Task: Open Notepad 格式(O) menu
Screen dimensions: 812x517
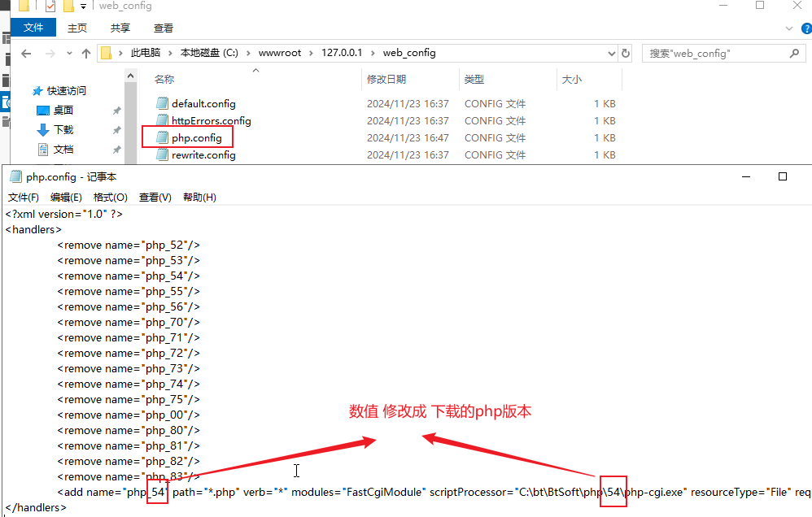Action: (111, 198)
